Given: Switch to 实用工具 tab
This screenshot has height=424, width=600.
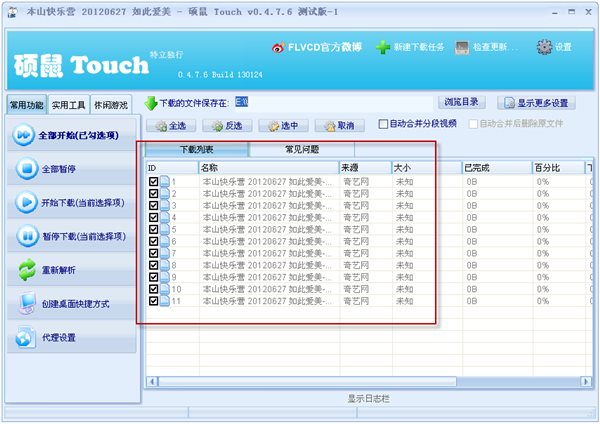Looking at the screenshot, I should point(68,105).
